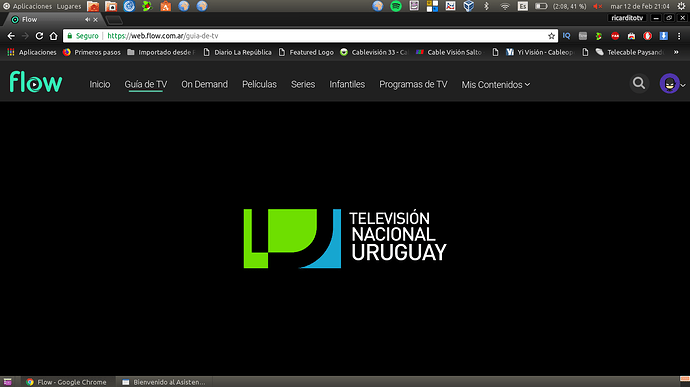Open the Películas section
The image size is (690, 387).
259,84
